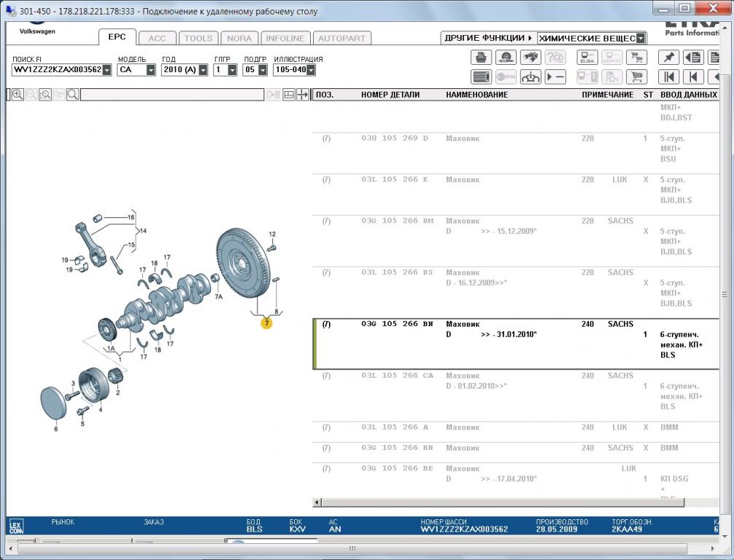
Task: Click the НАИМЕНОВАНИЕ column header
Action: point(476,95)
